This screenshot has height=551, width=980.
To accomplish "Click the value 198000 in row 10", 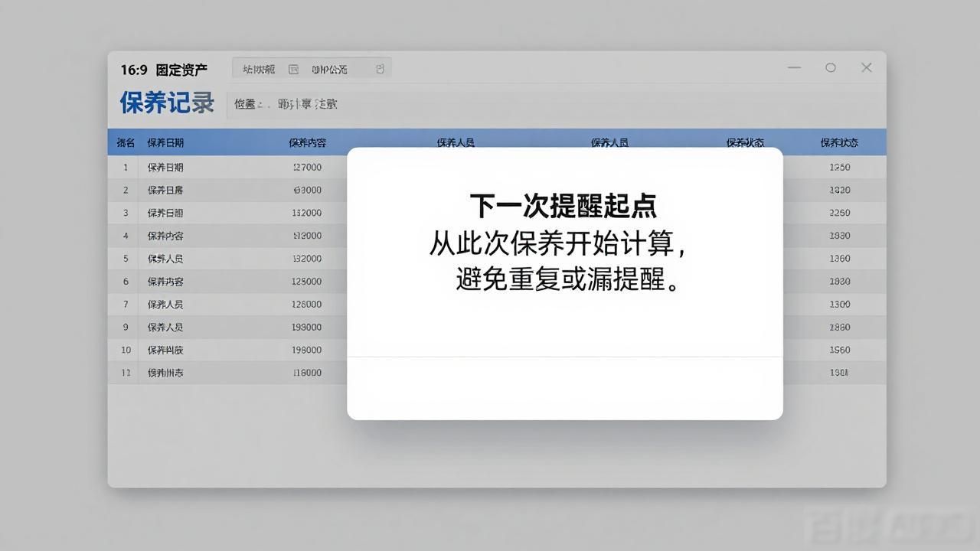I will 307,350.
